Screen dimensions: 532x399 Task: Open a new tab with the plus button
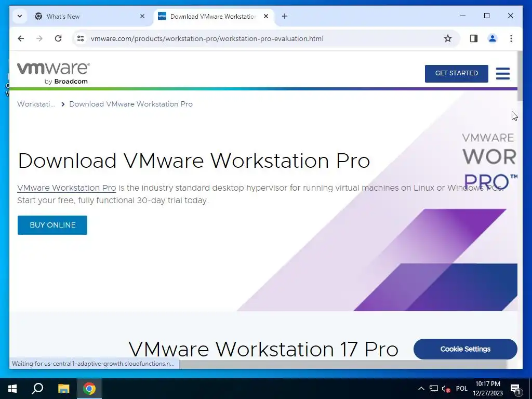pyautogui.click(x=285, y=16)
